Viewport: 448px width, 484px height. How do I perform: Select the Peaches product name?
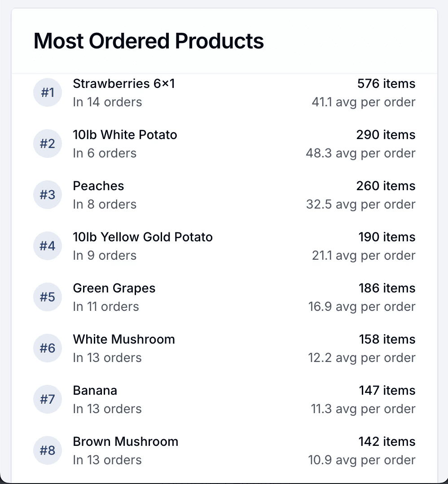click(99, 186)
